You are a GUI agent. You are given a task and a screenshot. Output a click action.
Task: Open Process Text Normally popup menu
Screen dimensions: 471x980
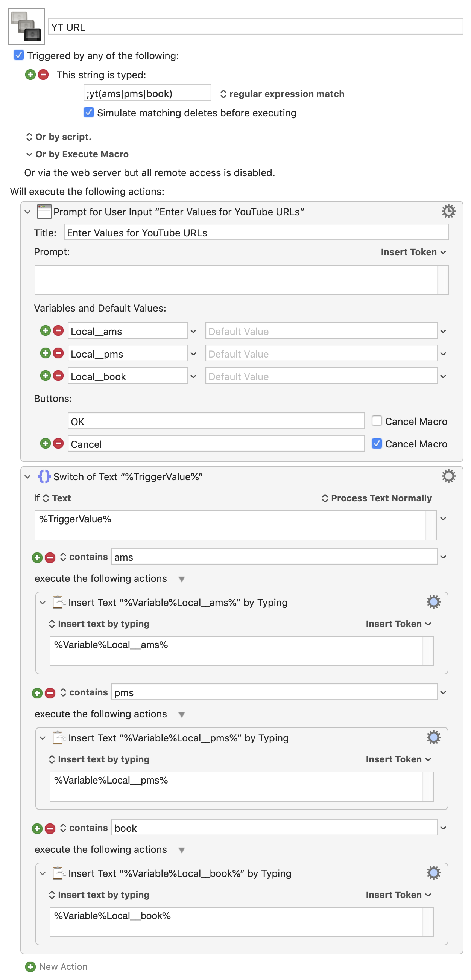[376, 498]
